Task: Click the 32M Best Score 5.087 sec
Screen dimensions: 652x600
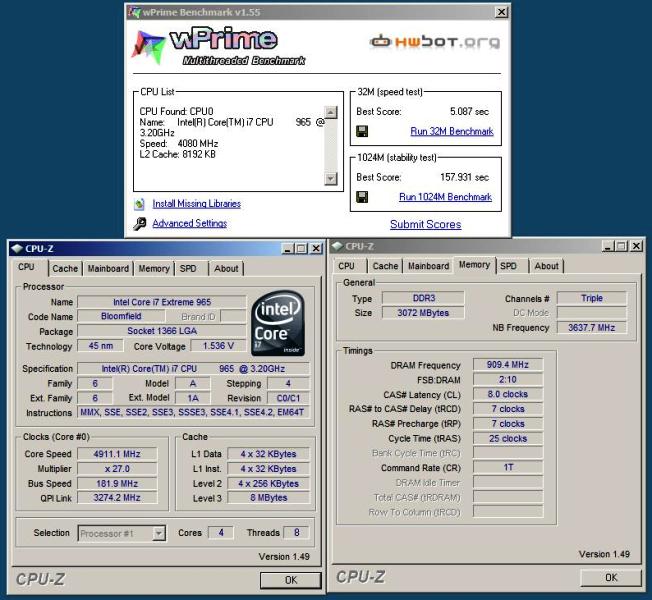Action: [x=469, y=111]
